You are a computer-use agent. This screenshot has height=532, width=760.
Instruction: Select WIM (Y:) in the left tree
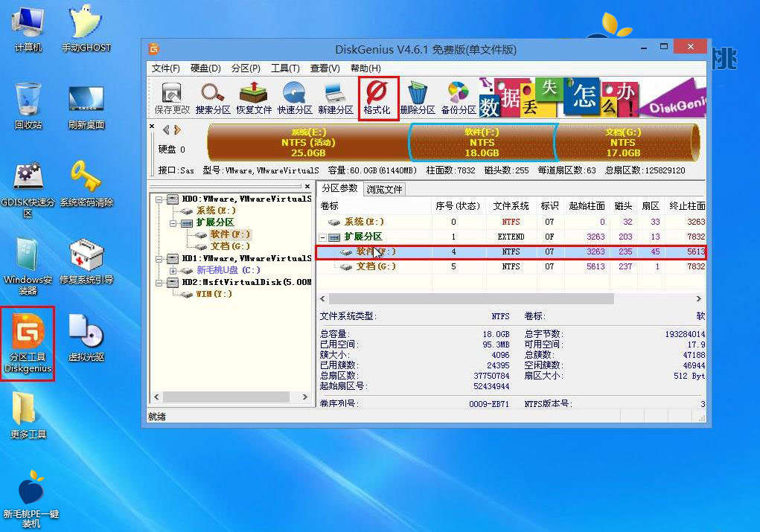pos(214,294)
